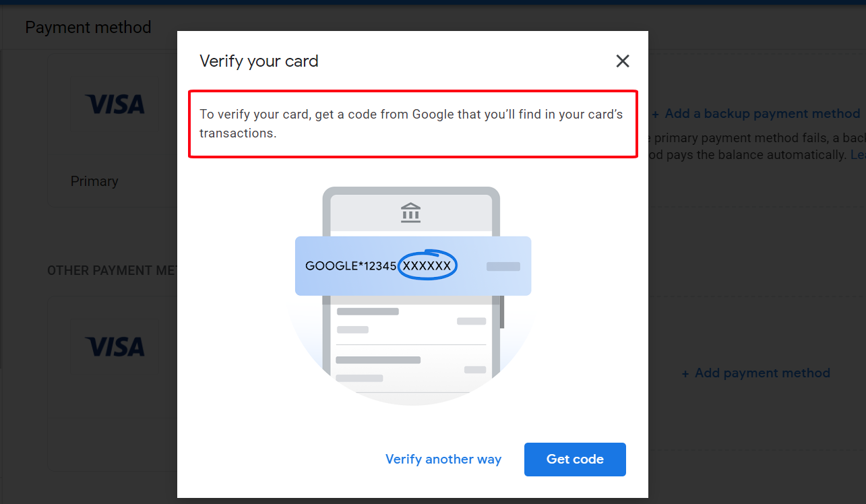The width and height of the screenshot is (866, 504).
Task: Click the phone illustration in the dialog
Action: (x=412, y=337)
